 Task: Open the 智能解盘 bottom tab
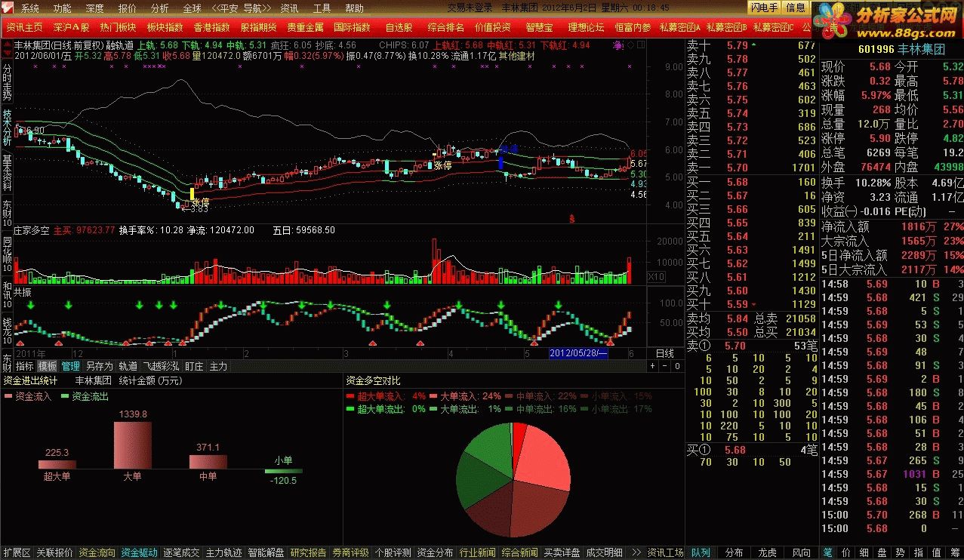click(266, 552)
